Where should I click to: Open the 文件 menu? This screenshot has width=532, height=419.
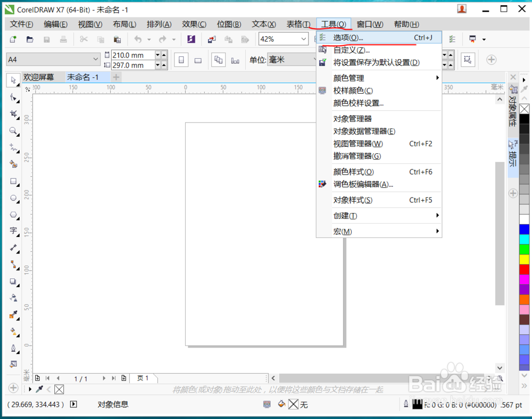pos(21,24)
